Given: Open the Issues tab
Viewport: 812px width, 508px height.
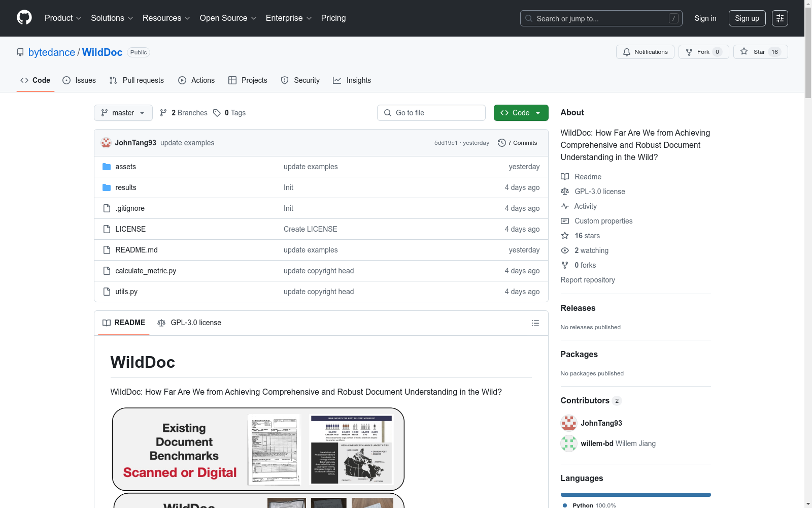Looking at the screenshot, I should [x=79, y=80].
